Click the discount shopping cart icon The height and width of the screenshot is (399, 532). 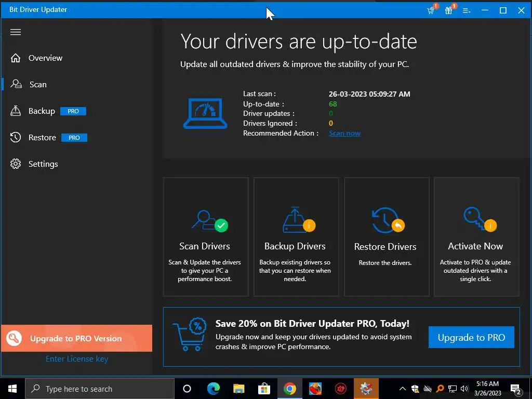coord(190,334)
